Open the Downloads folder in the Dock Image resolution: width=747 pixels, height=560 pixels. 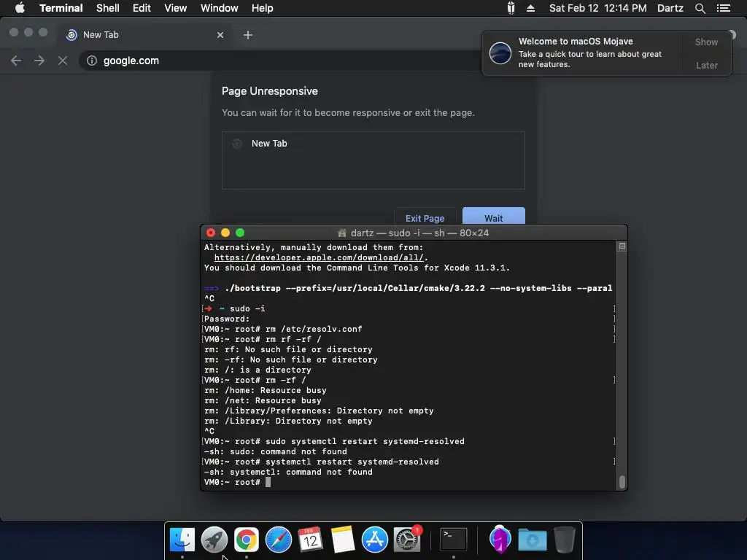click(x=532, y=540)
